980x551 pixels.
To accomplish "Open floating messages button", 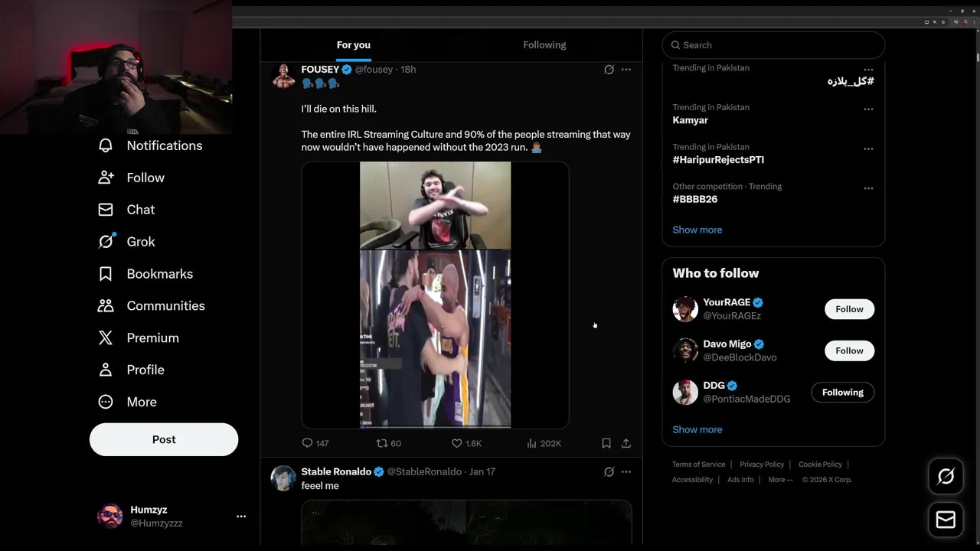I will click(946, 520).
